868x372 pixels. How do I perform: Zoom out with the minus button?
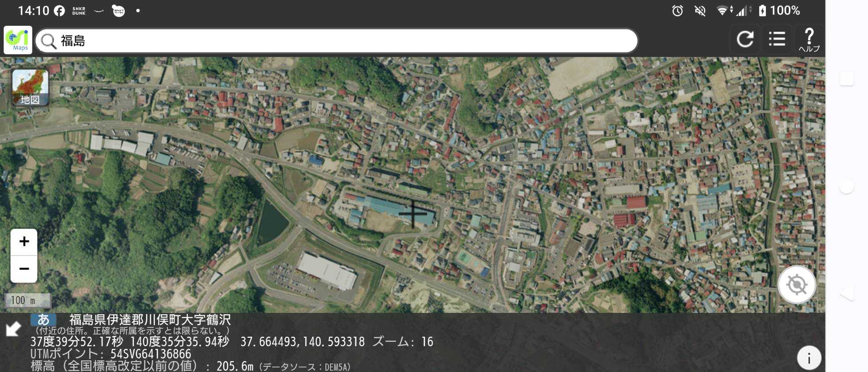click(x=24, y=269)
